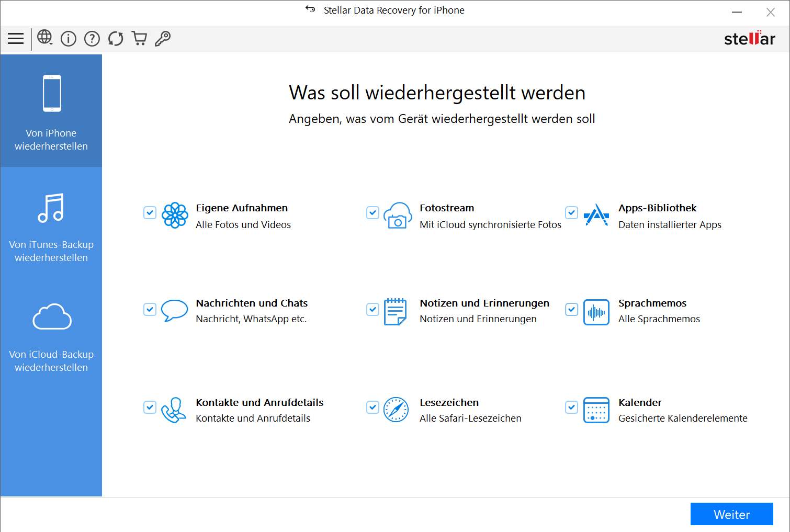
Task: Uncheck Kontakte und Anrufdetails checkbox
Action: pyautogui.click(x=150, y=407)
